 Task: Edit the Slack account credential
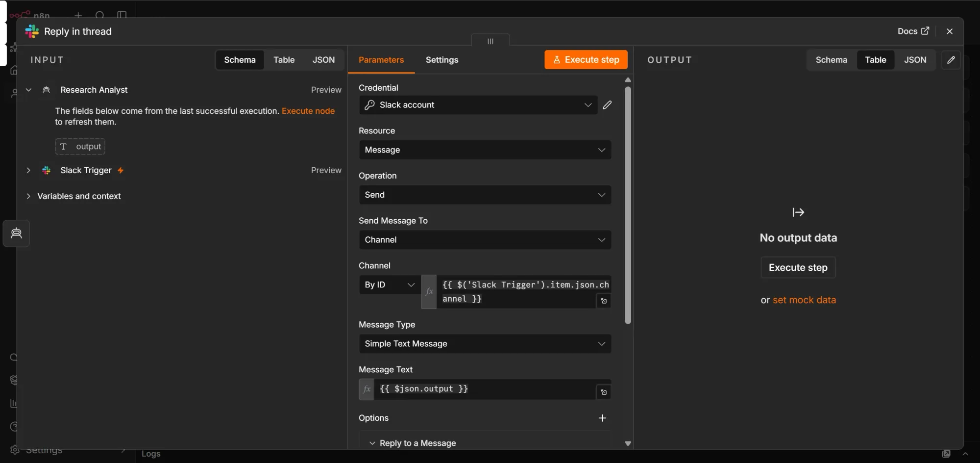tap(607, 105)
